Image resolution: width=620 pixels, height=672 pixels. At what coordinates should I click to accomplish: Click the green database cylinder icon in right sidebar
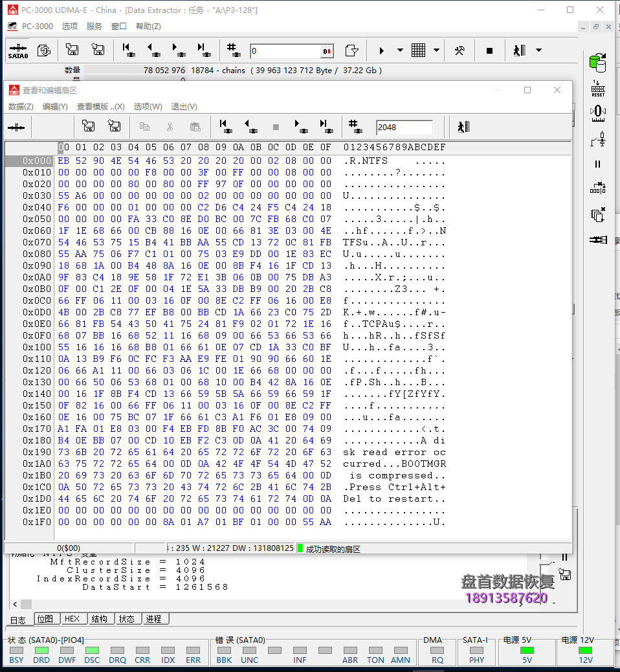[598, 63]
